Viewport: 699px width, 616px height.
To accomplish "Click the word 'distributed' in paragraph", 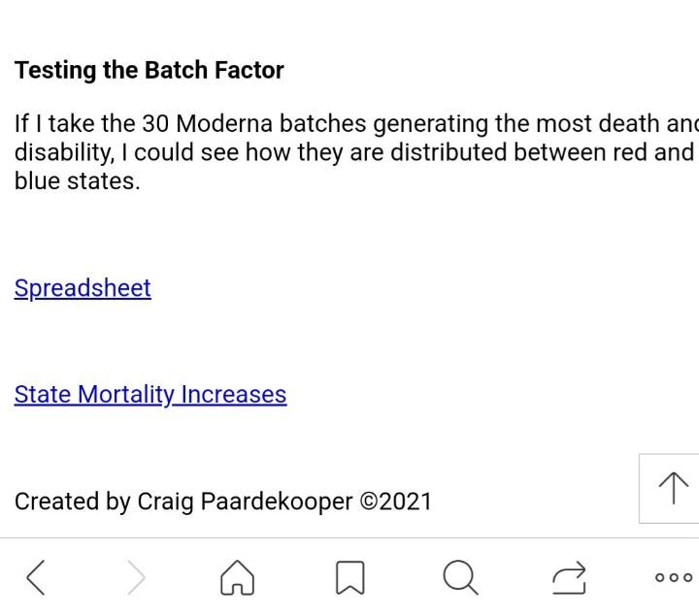I will pyautogui.click(x=449, y=152).
